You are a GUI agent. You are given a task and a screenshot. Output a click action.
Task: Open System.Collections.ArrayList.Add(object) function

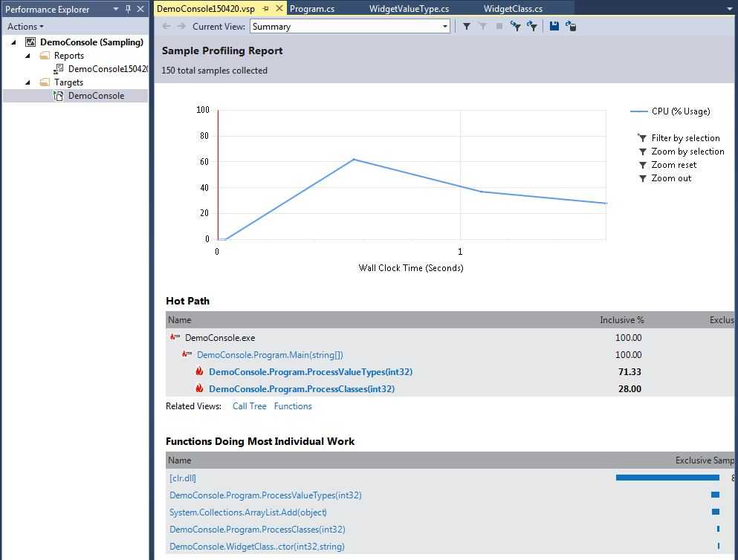(248, 512)
